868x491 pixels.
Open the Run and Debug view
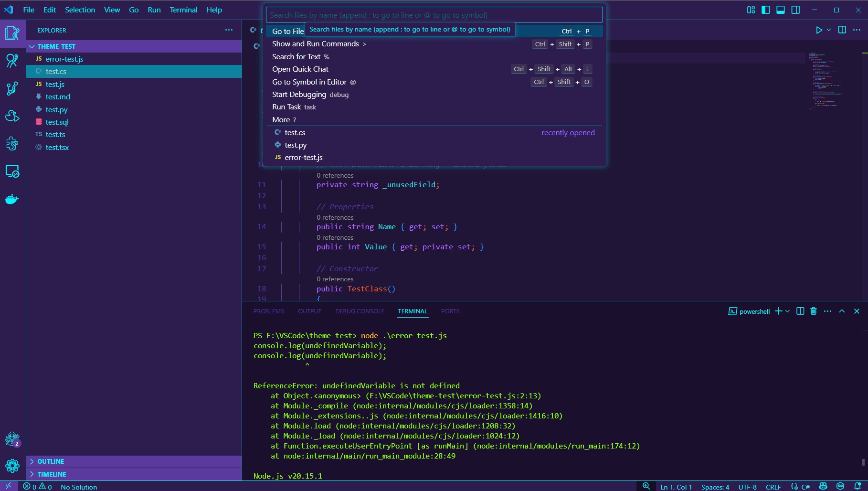pyautogui.click(x=12, y=116)
